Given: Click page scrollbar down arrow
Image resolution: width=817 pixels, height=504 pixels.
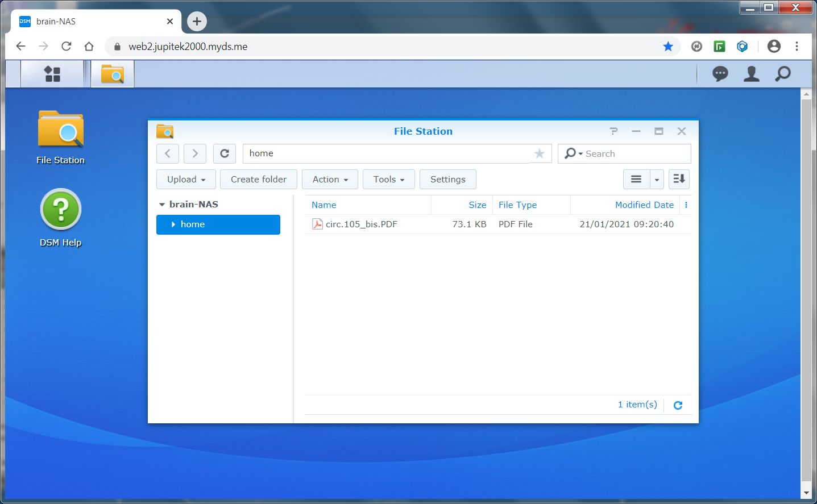Looking at the screenshot, I should coord(806,493).
